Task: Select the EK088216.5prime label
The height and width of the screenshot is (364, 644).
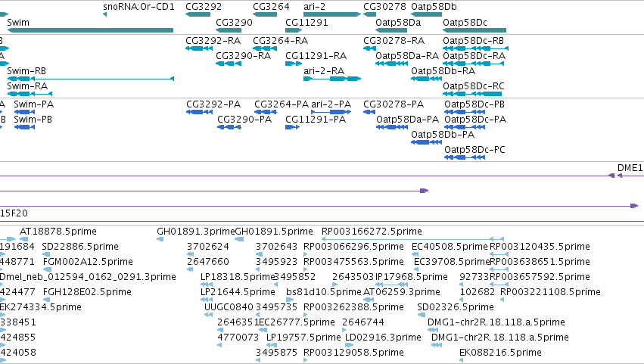Action: coord(500,353)
